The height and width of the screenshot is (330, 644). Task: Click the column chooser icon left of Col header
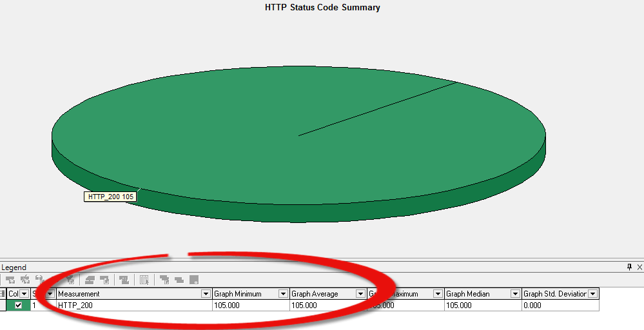click(3, 294)
